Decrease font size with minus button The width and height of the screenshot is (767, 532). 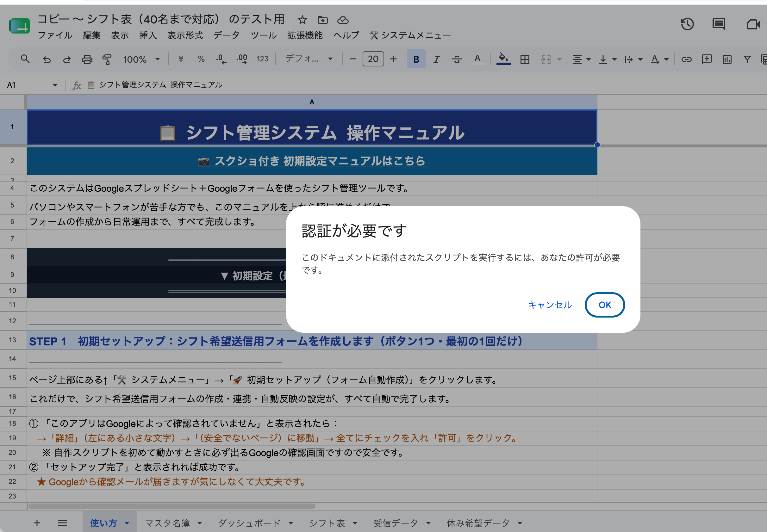coord(352,59)
